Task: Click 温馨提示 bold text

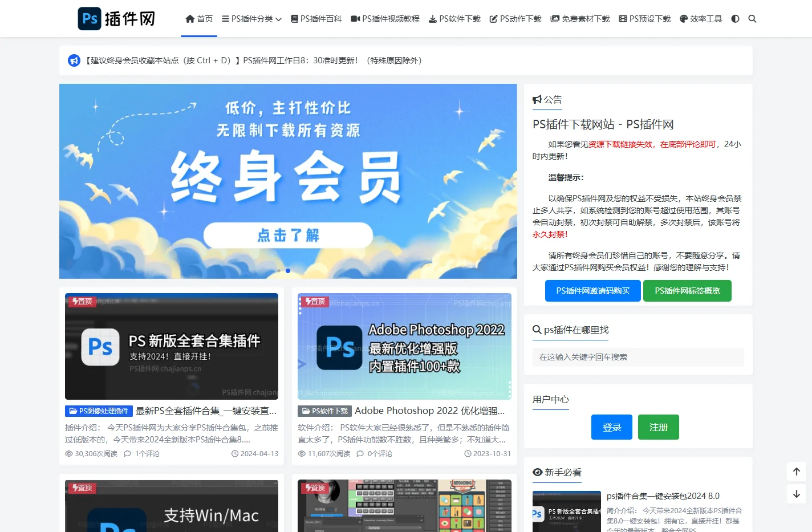Action: (566, 177)
